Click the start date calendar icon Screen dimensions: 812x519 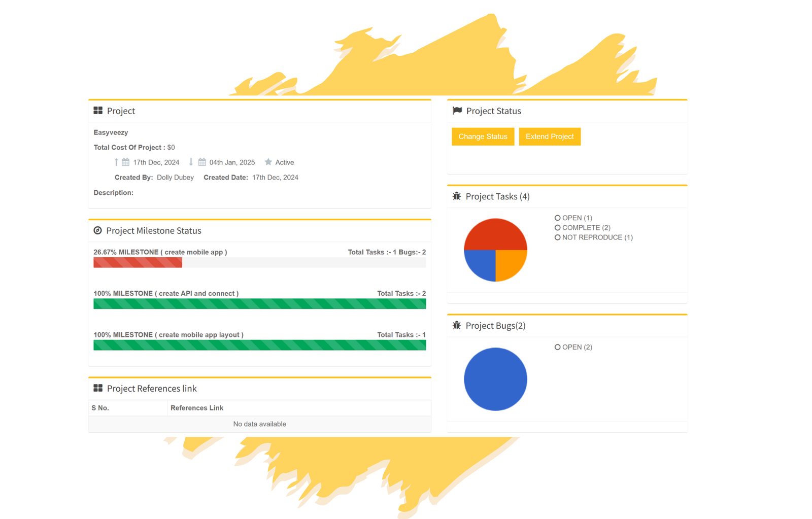point(125,162)
